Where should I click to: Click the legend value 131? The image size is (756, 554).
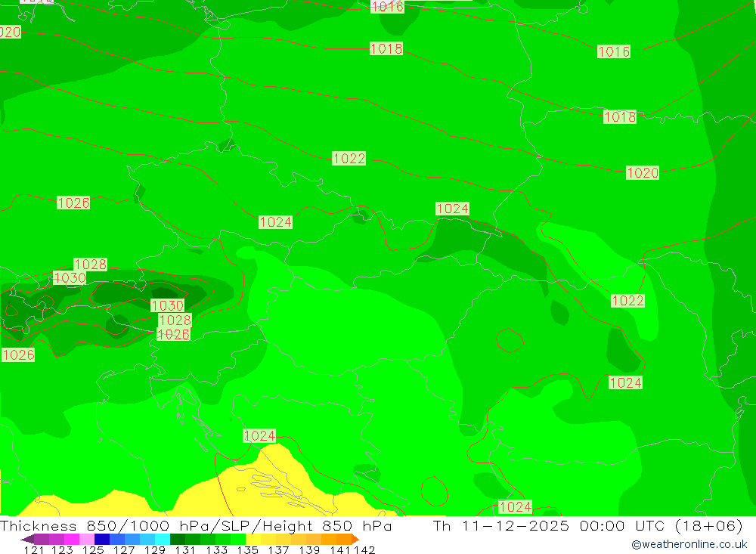coord(185,549)
